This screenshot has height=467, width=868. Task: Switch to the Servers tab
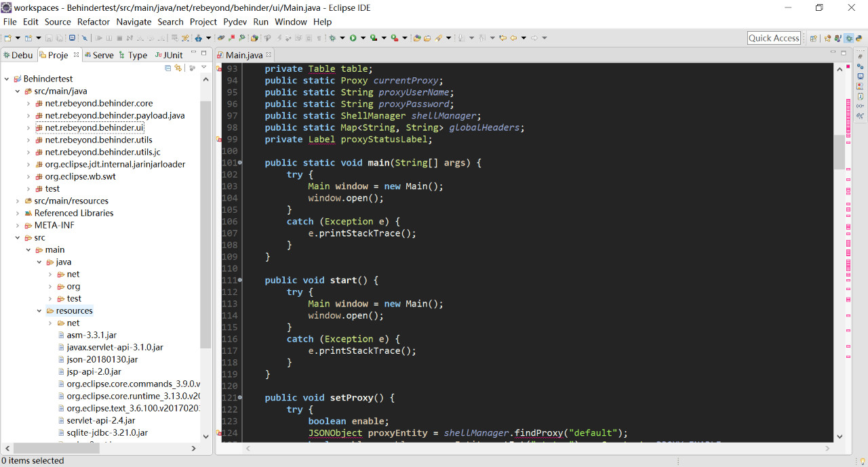point(98,55)
